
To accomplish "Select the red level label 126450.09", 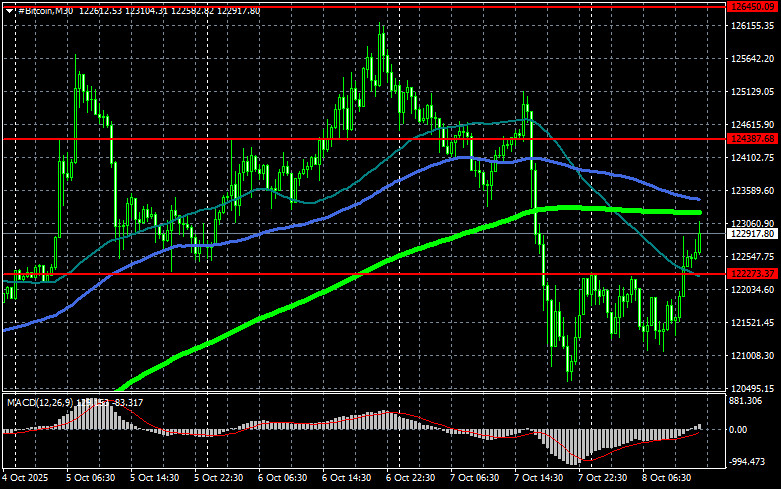I will click(753, 6).
